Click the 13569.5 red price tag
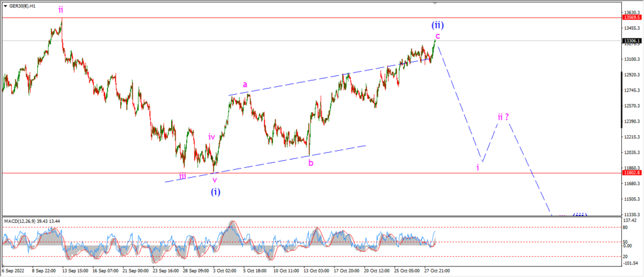Viewport: 644px width, 277px height. tap(631, 18)
